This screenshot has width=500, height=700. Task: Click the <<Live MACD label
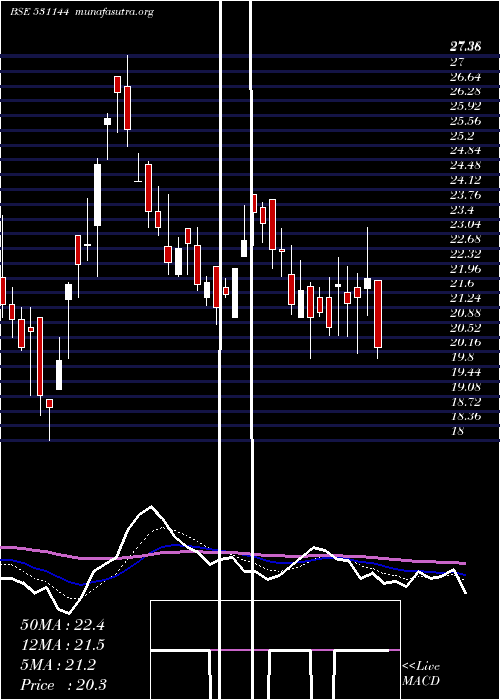pyautogui.click(x=421, y=674)
